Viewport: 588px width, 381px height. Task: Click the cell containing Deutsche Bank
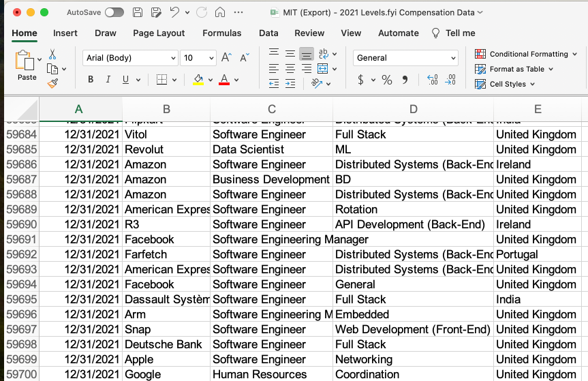tap(166, 344)
